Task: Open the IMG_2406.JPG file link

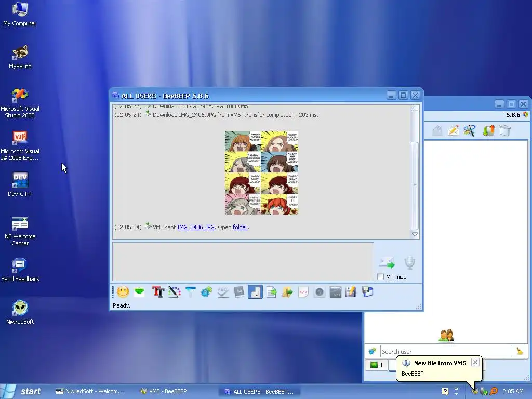Action: (x=196, y=227)
